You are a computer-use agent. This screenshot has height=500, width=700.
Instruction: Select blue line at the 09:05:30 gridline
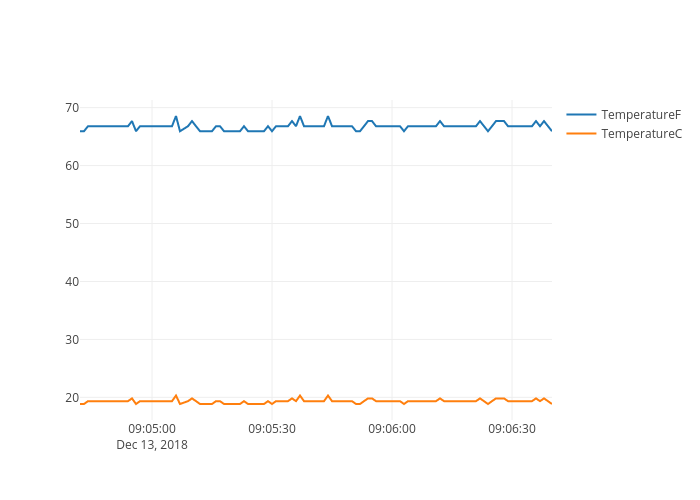pyautogui.click(x=272, y=130)
